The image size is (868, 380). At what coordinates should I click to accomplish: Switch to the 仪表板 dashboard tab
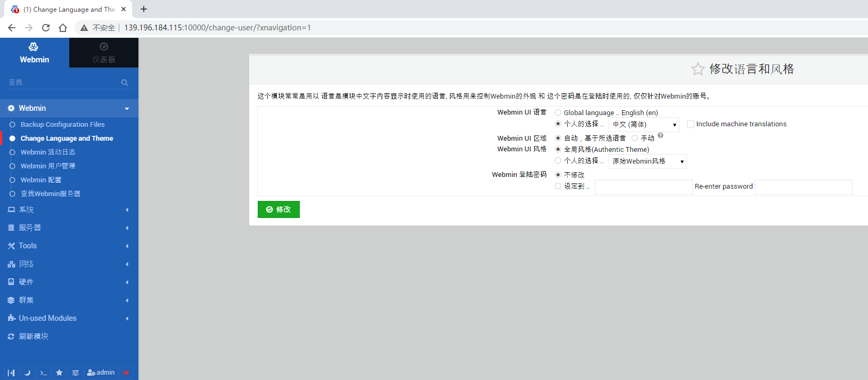104,53
